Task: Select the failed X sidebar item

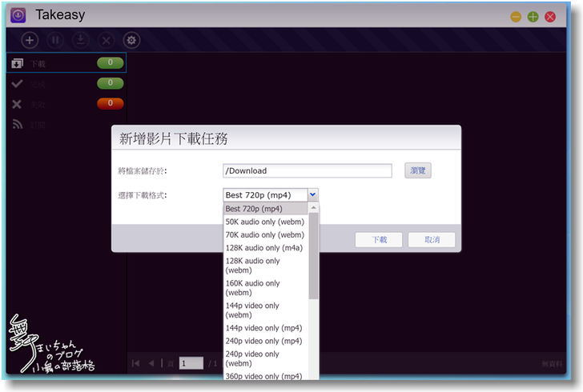Action: coord(66,104)
